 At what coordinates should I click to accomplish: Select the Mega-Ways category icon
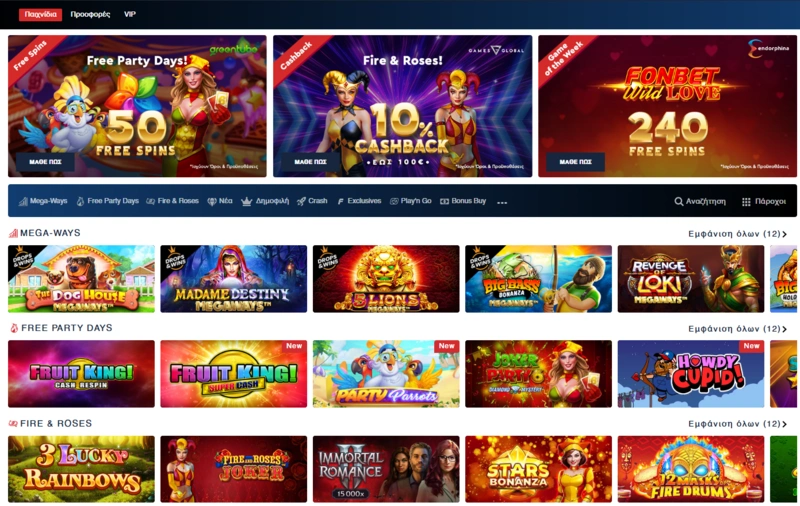tap(23, 201)
